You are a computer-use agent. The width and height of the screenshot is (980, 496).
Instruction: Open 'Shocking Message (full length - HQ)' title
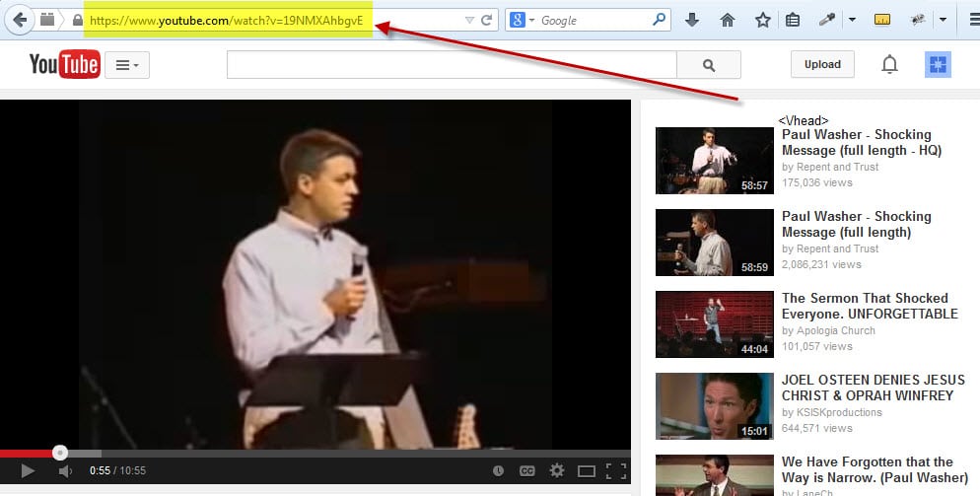pyautogui.click(x=862, y=143)
